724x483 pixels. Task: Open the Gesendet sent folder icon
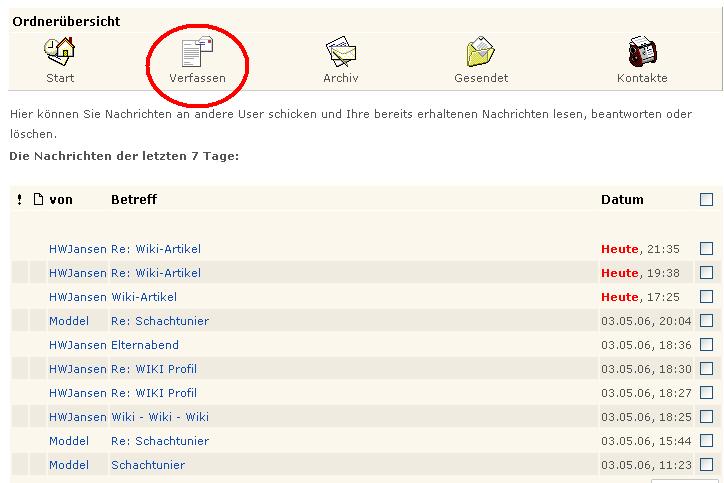pos(481,51)
